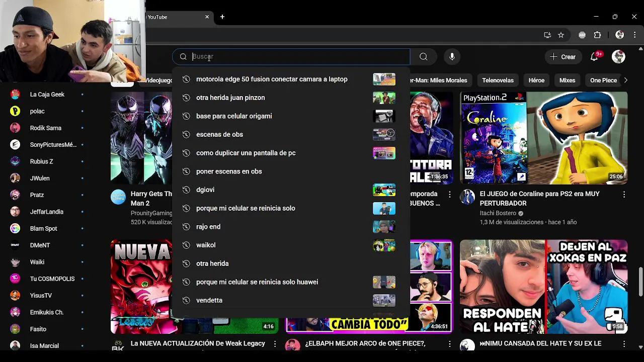The height and width of the screenshot is (362, 644).
Task: Open the Coraline PS2 video thumbnail
Action: [x=543, y=138]
